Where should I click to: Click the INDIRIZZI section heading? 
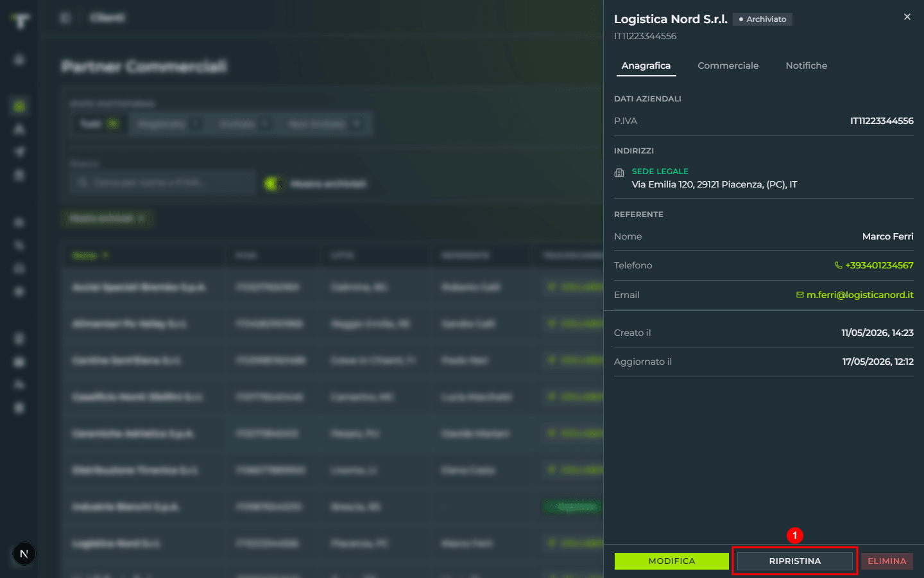pyautogui.click(x=634, y=151)
